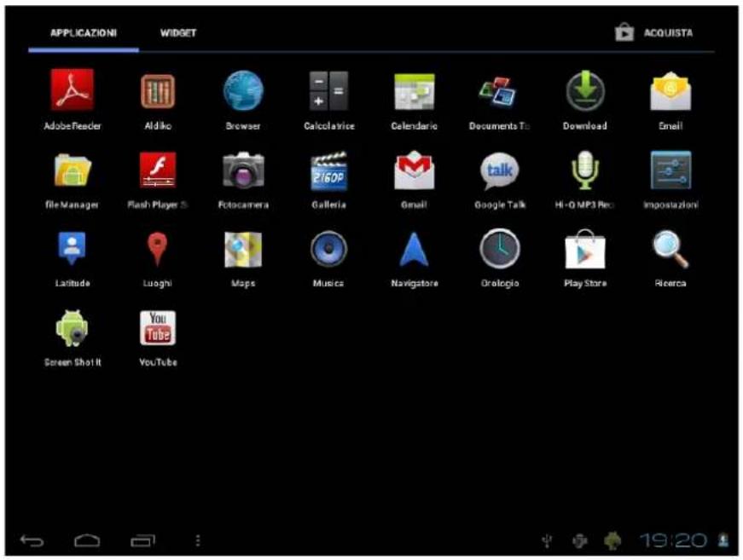Launch the Fotocamera app

click(243, 170)
